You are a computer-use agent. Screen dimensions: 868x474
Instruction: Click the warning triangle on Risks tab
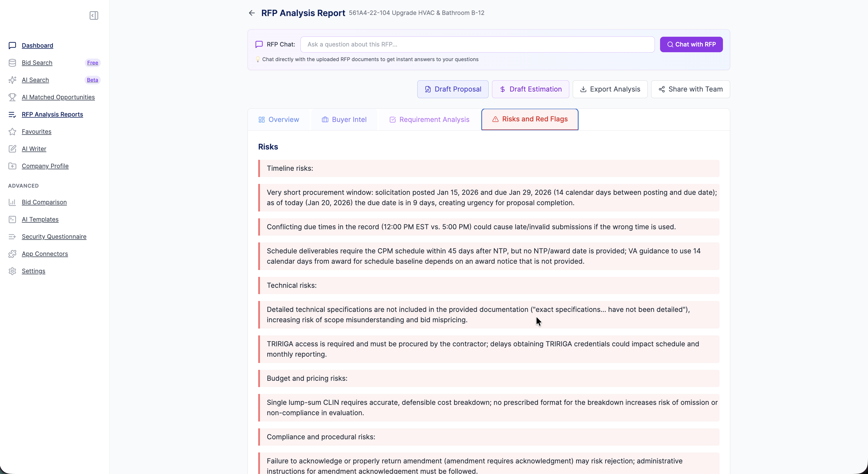tap(495, 119)
